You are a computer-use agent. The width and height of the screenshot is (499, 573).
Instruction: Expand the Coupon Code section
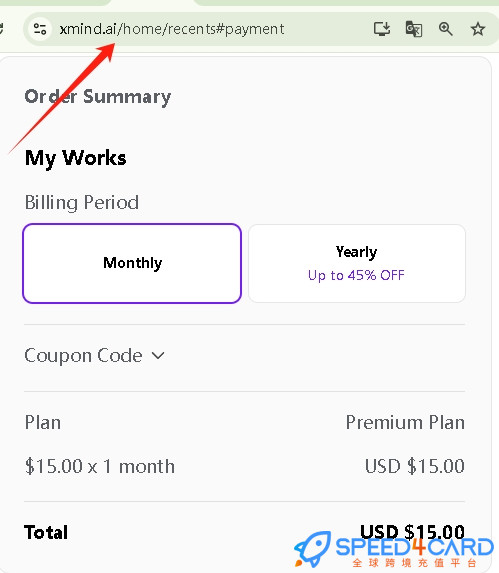95,356
